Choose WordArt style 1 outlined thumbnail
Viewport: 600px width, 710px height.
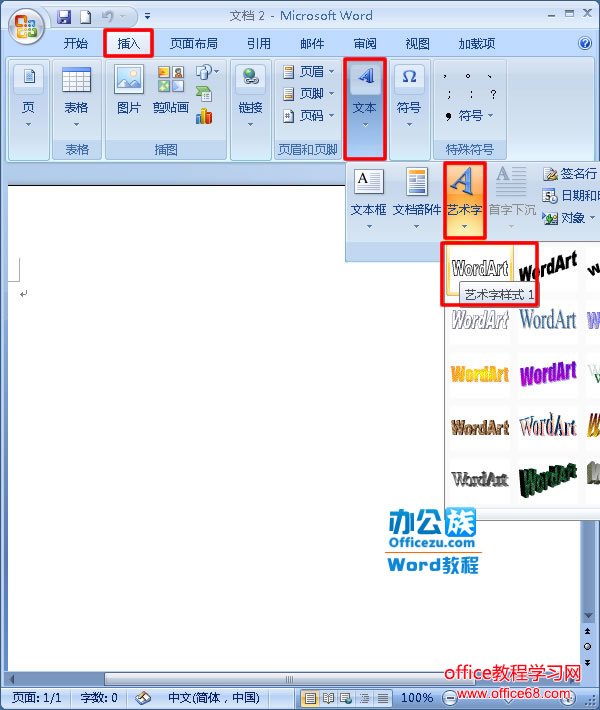click(x=480, y=267)
